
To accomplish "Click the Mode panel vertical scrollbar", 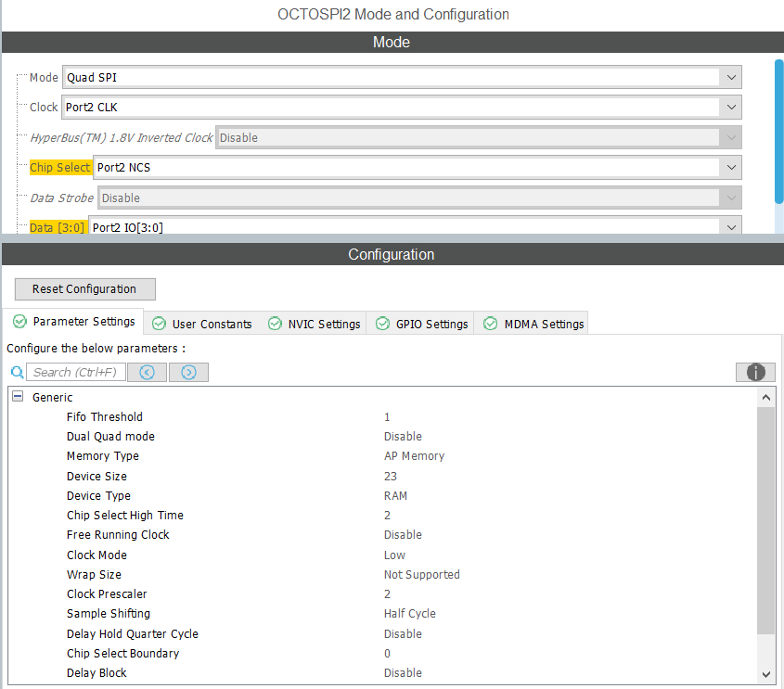I will point(778,132).
